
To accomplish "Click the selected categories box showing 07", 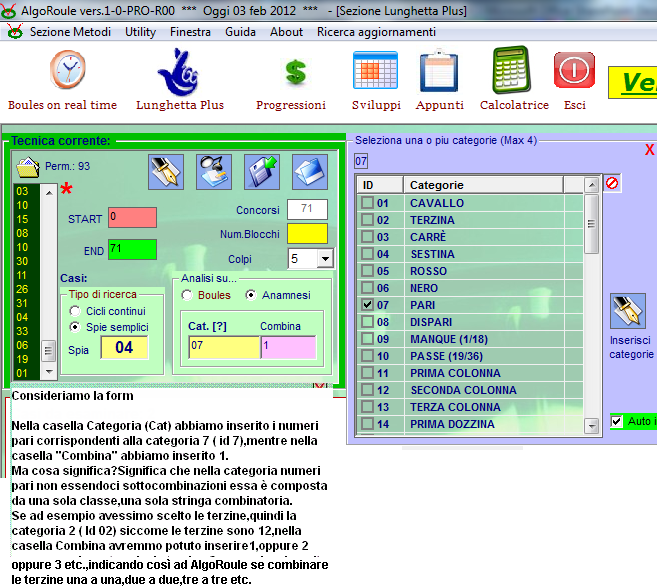I will 361,161.
